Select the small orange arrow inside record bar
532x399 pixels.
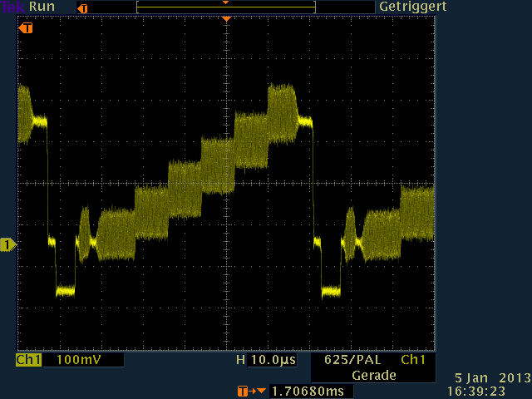[225, 3]
